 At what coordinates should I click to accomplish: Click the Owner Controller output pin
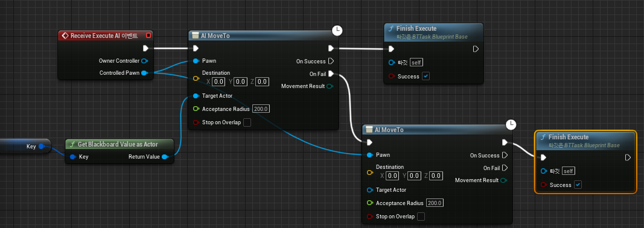[144, 61]
